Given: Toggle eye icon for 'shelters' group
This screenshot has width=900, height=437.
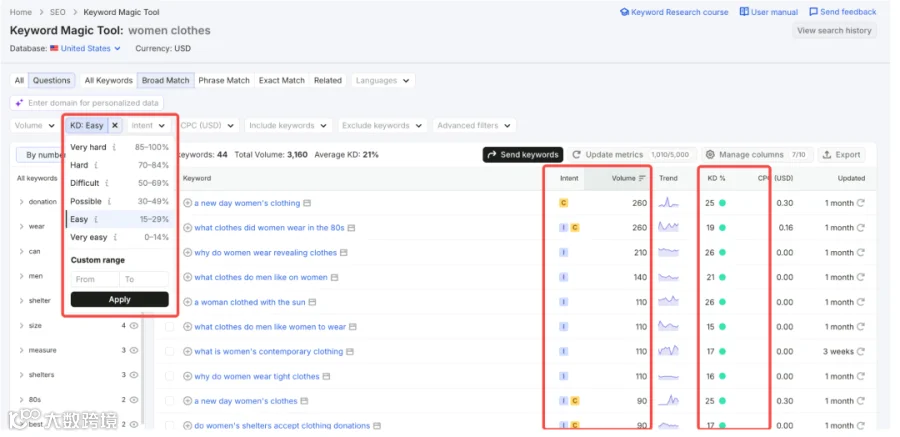Looking at the screenshot, I should pos(134,375).
